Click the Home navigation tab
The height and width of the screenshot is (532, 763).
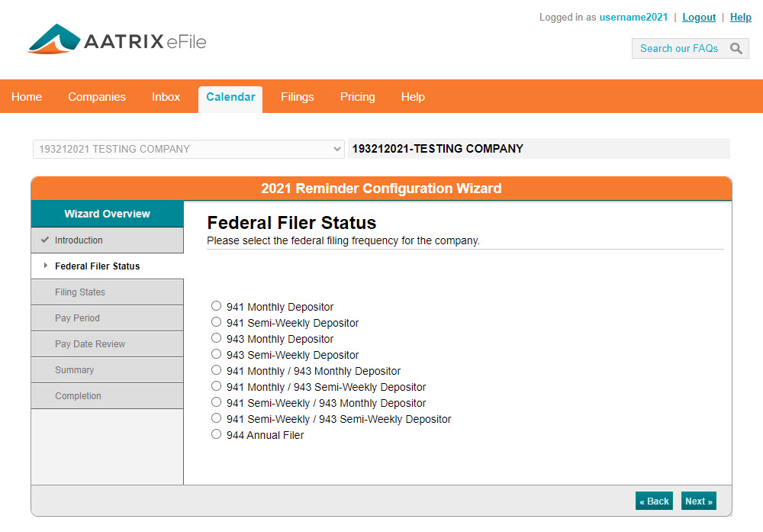(27, 97)
